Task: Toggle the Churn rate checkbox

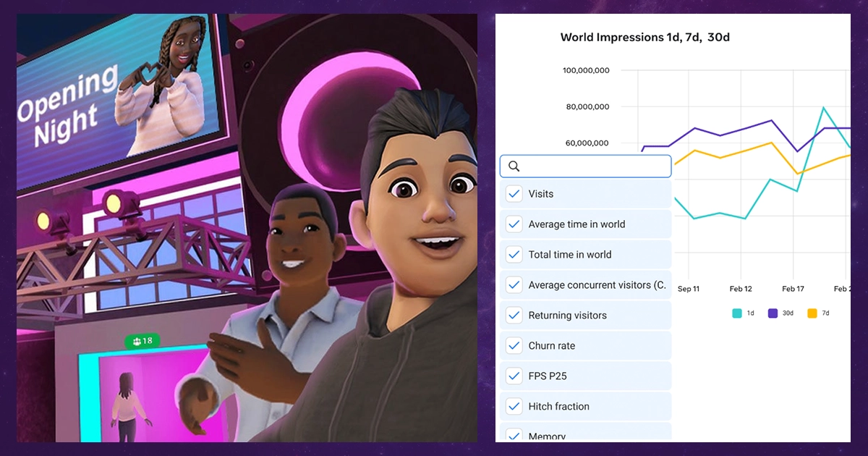Action: [x=514, y=346]
